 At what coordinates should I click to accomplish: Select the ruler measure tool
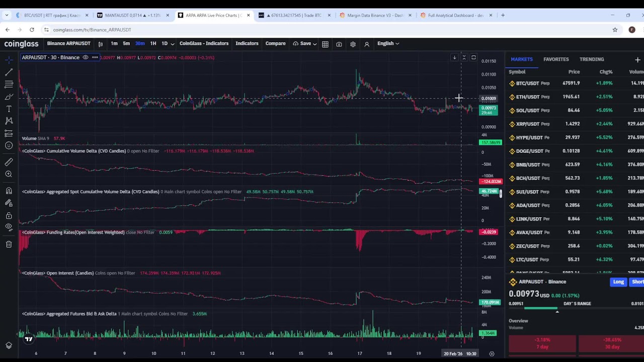click(9, 162)
